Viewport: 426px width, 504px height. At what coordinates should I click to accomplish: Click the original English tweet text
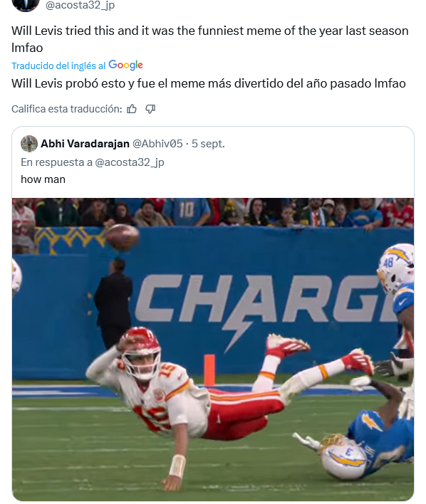point(210,39)
